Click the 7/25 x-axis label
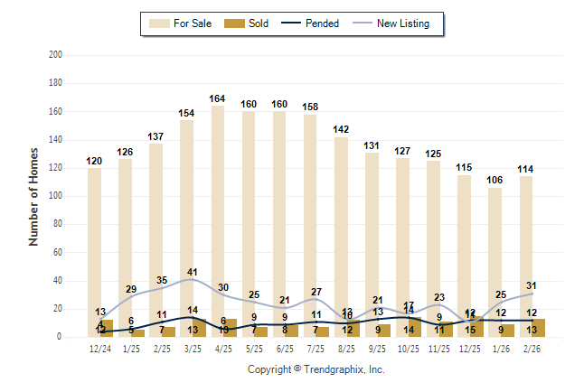Viewport: 584px width, 392px height. pyautogui.click(x=316, y=348)
